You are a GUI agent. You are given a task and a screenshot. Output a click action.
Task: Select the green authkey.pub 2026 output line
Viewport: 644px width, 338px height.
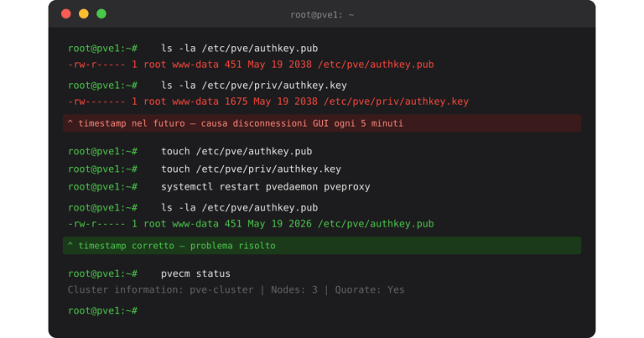click(x=251, y=224)
